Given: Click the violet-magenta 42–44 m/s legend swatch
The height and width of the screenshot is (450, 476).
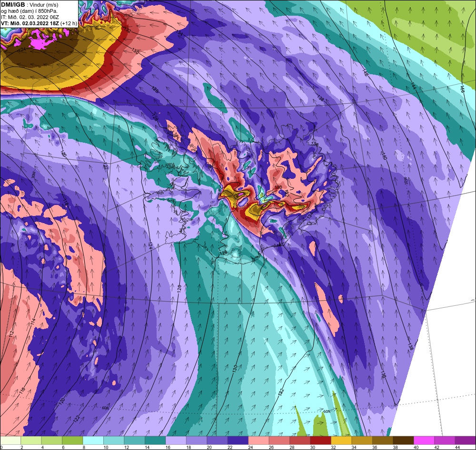Looking at the screenshot, I should tap(445, 440).
